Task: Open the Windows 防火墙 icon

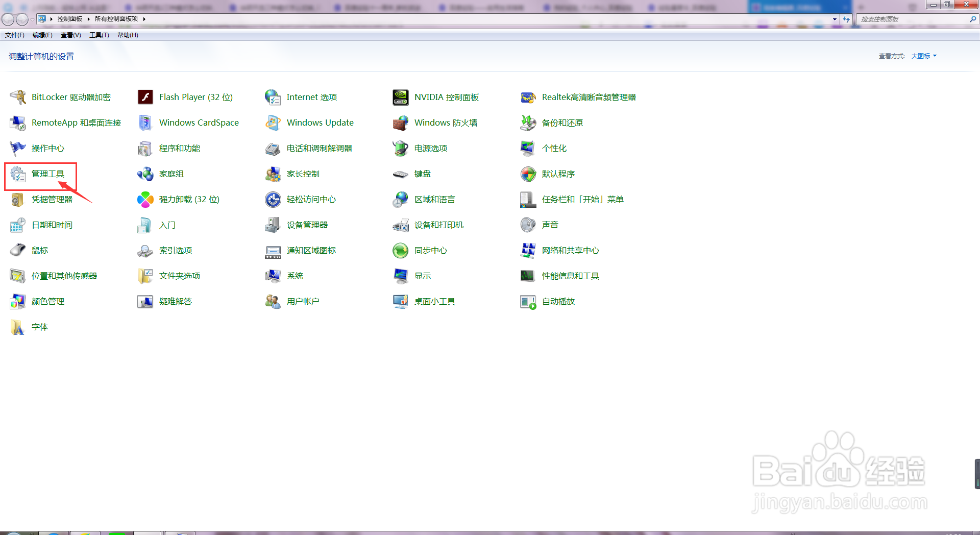Action: click(x=401, y=123)
